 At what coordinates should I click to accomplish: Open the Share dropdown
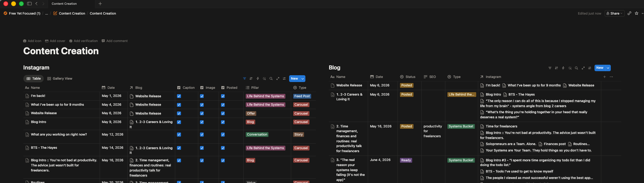pos(615,14)
